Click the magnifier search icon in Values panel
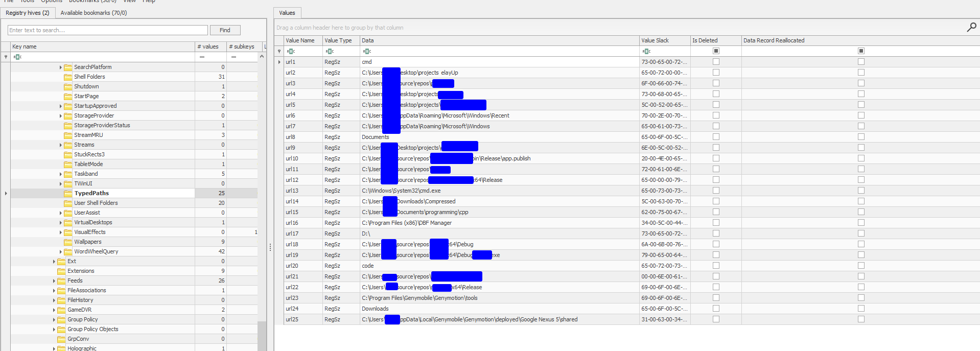The width and height of the screenshot is (980, 351). point(971,27)
